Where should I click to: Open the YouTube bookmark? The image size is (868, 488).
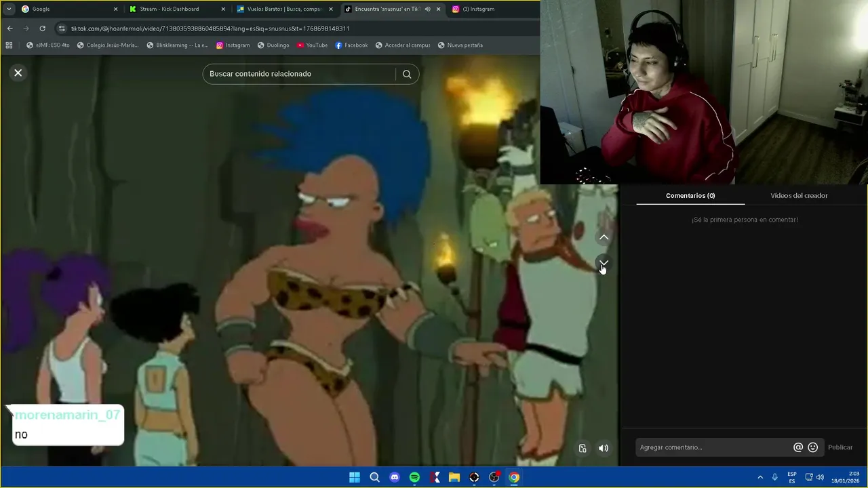click(312, 45)
